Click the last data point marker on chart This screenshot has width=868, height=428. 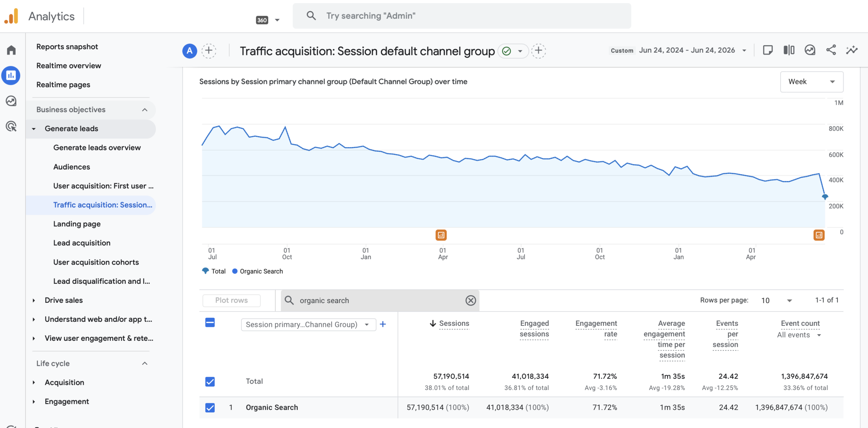pos(825,197)
